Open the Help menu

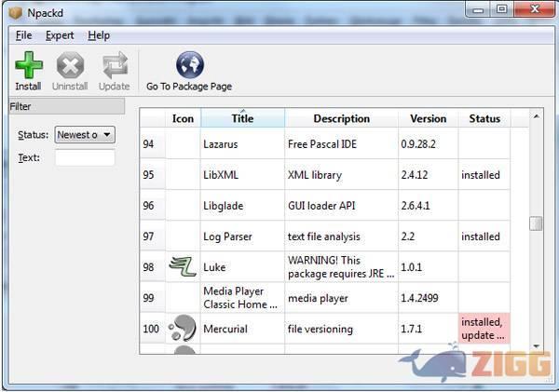click(x=99, y=35)
